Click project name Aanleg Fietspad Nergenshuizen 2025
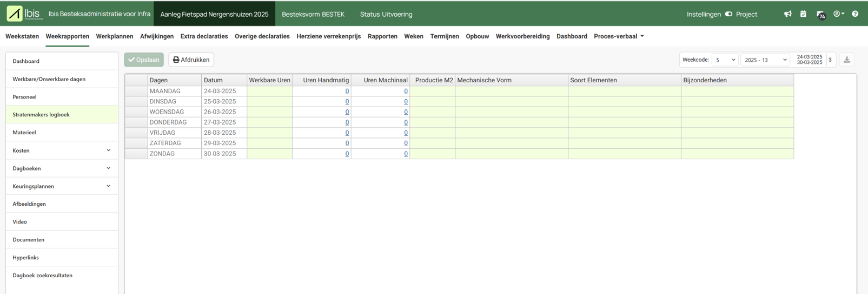Image resolution: width=868 pixels, height=294 pixels. click(x=214, y=14)
